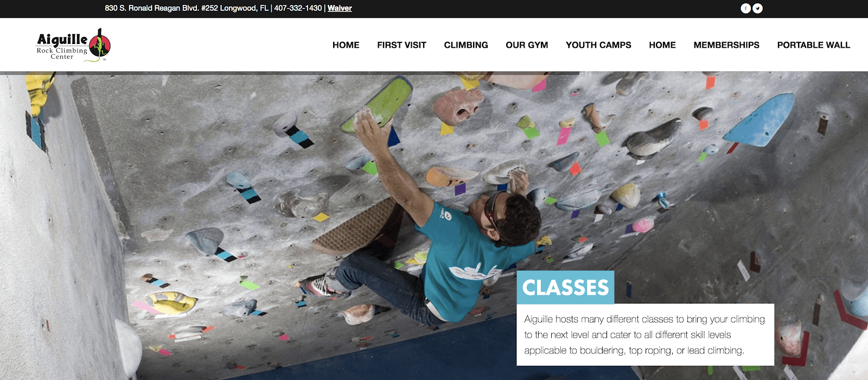
Task: Click the blue CLASSES heading banner
Action: (565, 287)
